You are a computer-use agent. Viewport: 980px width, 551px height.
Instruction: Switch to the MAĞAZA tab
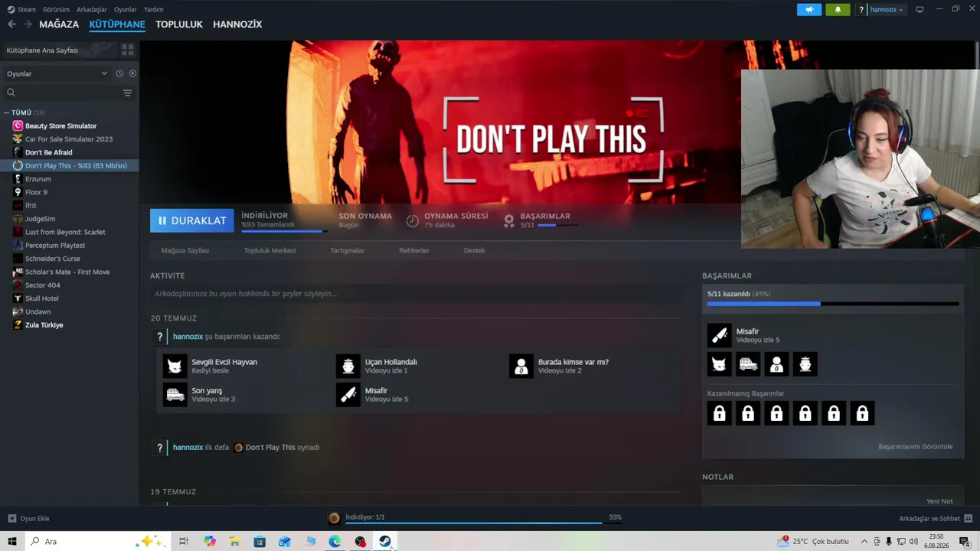59,24
